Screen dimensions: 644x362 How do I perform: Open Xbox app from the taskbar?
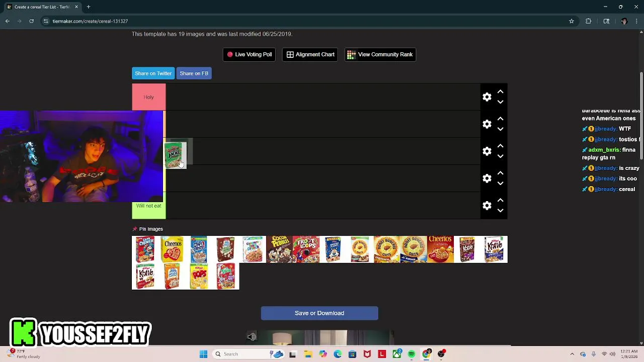click(x=397, y=354)
